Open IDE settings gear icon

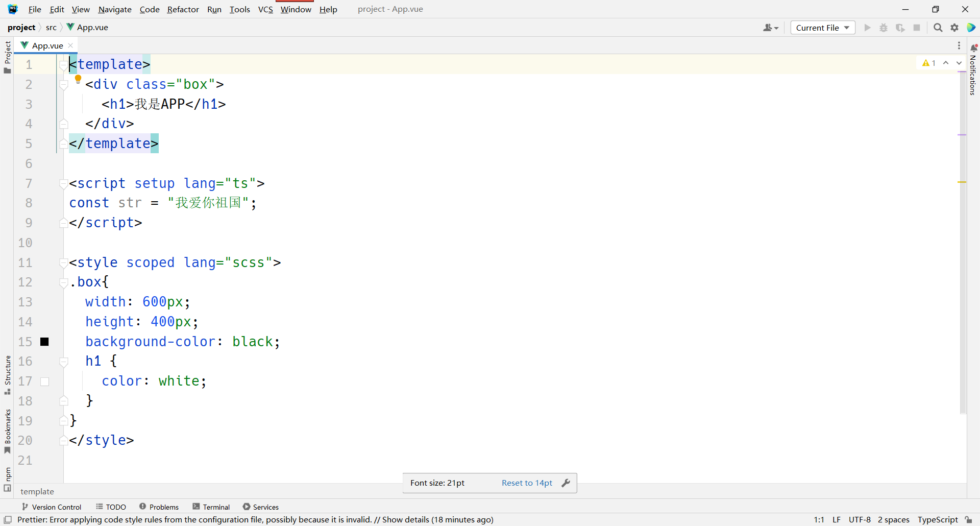point(954,28)
